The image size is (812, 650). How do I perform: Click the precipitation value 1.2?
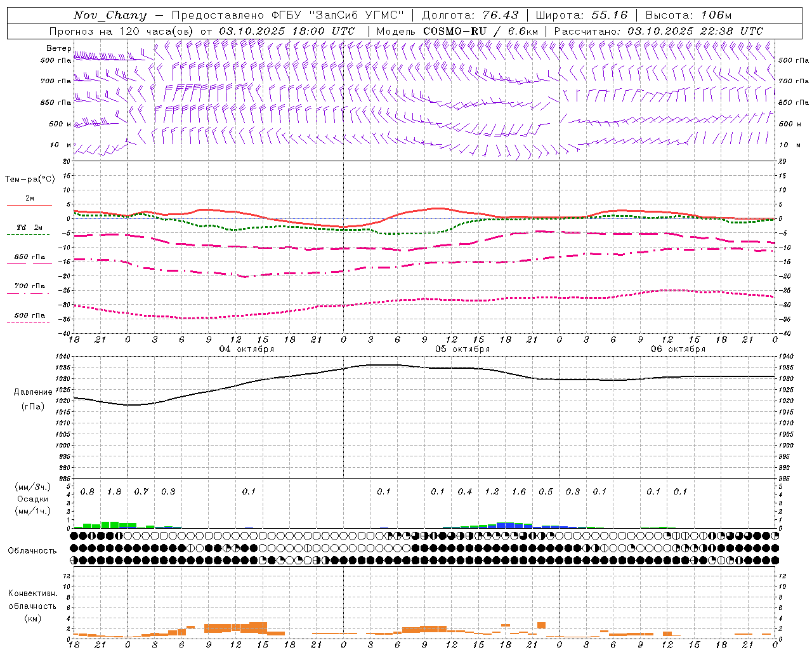[x=492, y=492]
